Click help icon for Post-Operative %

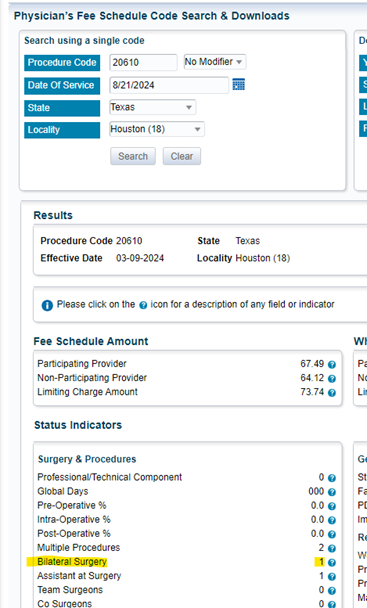pos(332,534)
